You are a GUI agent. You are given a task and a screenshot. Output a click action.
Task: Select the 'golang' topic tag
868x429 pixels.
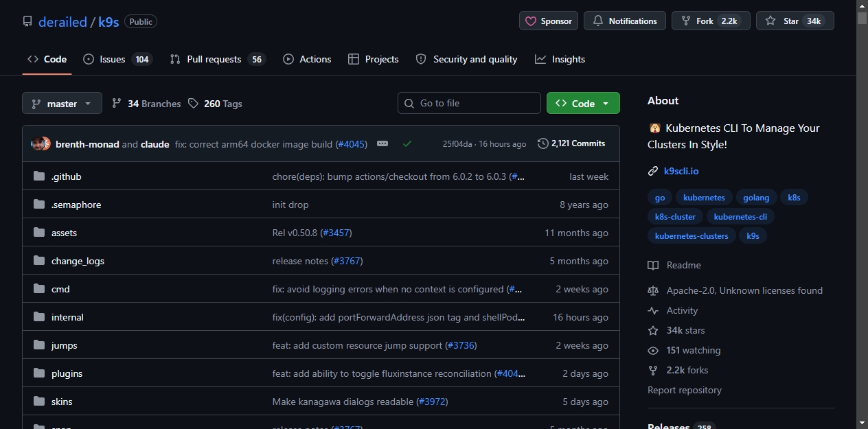(x=756, y=198)
